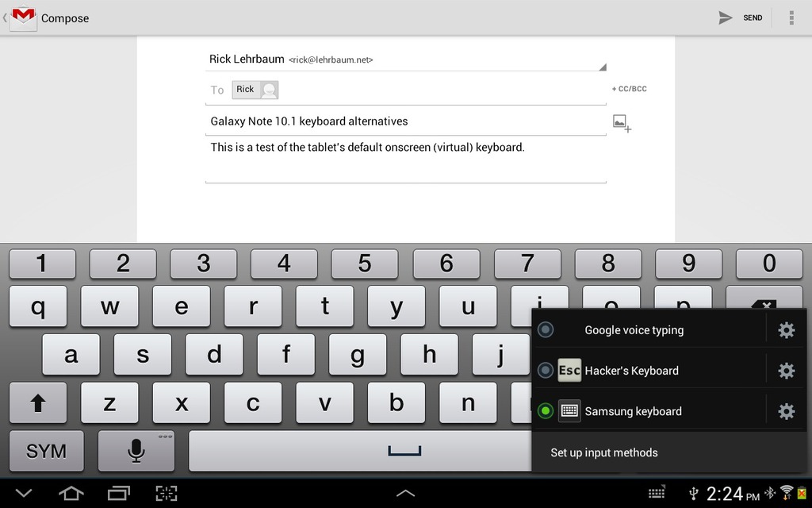Tap number key 1
This screenshot has height=508, width=812.
43,264
